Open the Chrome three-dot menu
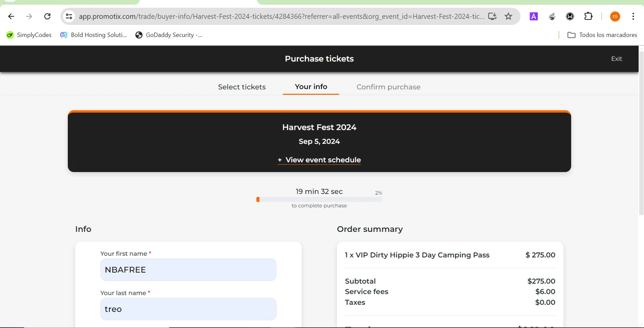Screen dimensions: 644x328 (633, 16)
